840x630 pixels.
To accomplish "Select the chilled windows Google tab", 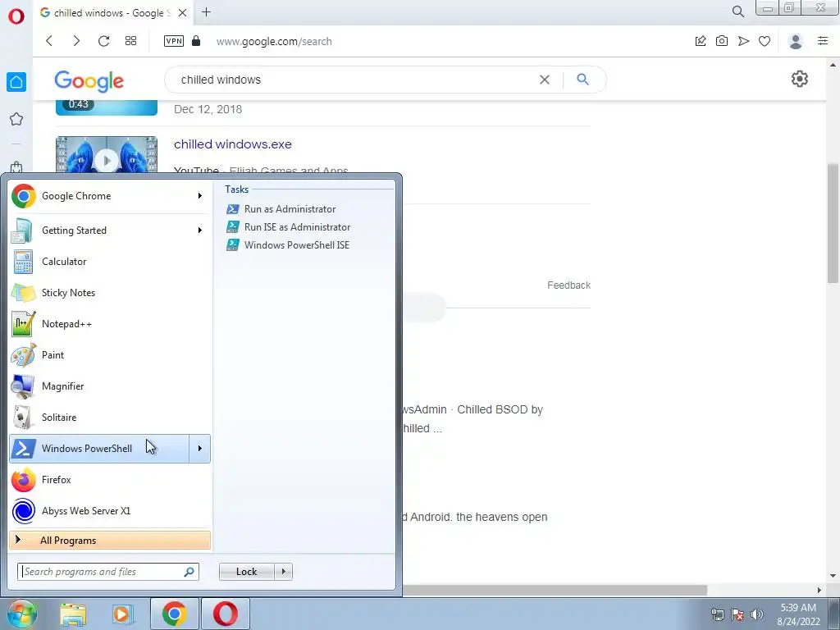I will click(113, 13).
